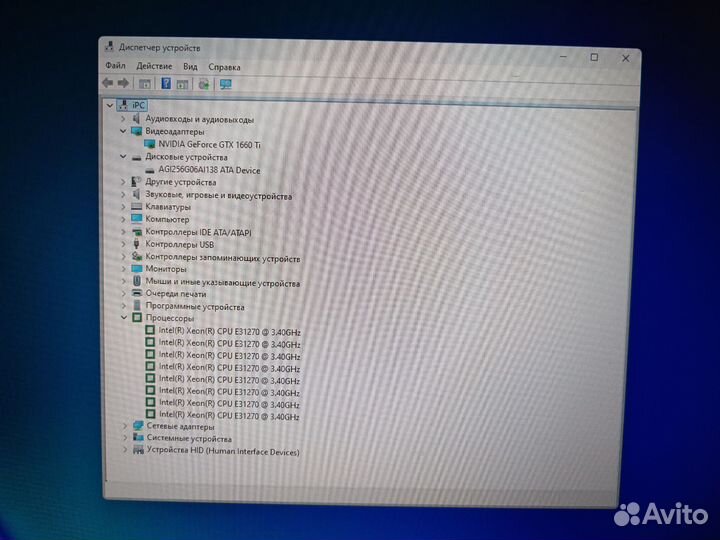Click the Сетевые адаптеры network icon
This screenshot has height=540, width=720.
[x=138, y=426]
